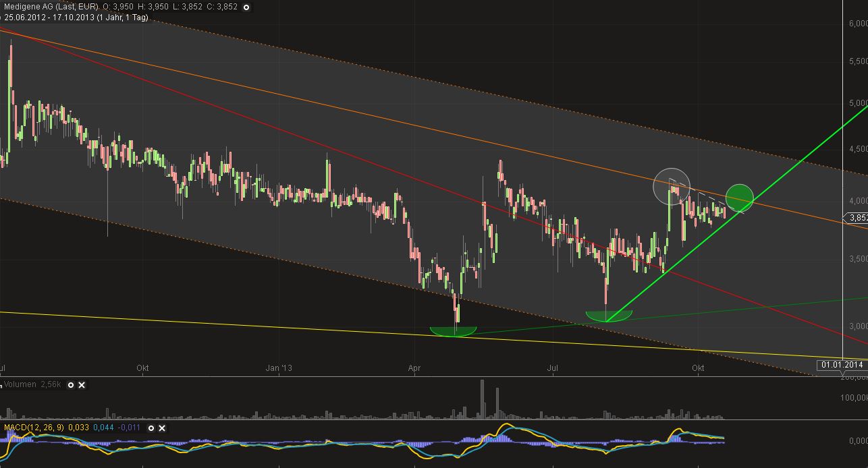Image resolution: width=868 pixels, height=468 pixels.
Task: Open the MACD indicator settings circle icon
Action: pos(152,428)
